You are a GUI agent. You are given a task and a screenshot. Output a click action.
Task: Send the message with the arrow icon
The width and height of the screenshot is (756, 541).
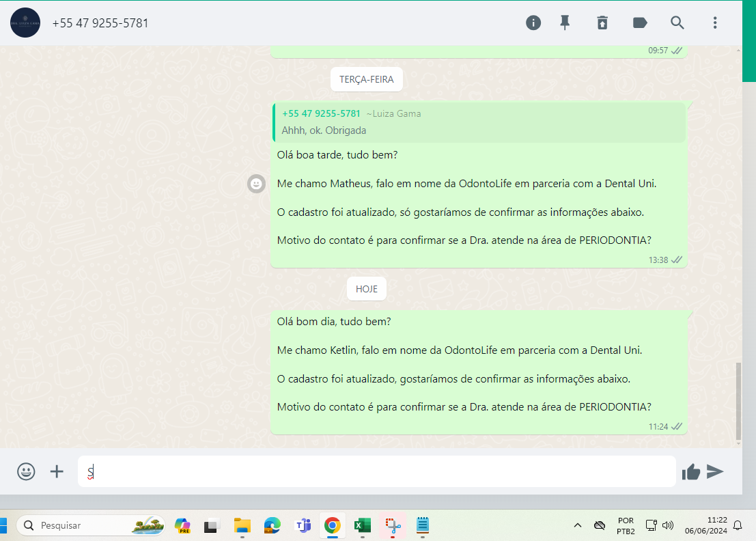click(715, 471)
